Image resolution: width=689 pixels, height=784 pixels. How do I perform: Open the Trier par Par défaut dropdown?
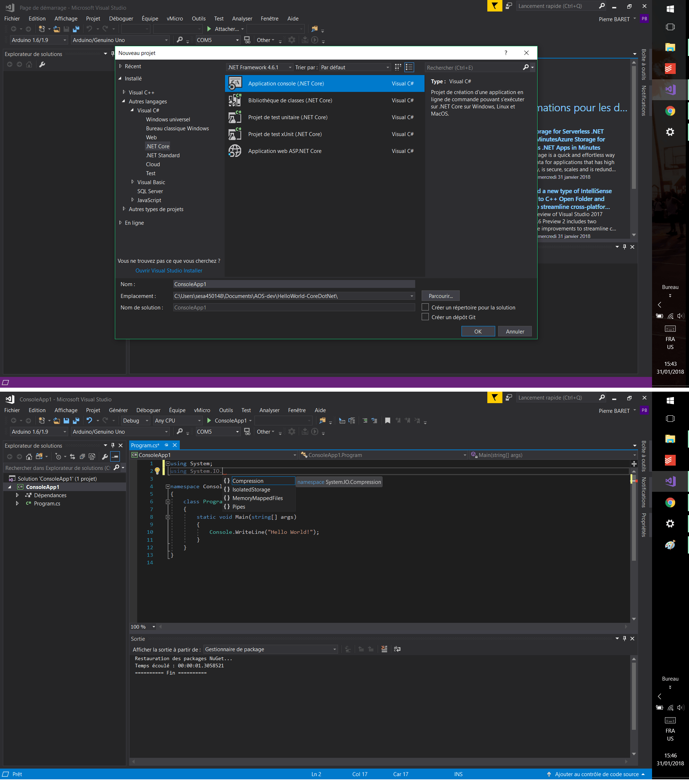coord(355,67)
